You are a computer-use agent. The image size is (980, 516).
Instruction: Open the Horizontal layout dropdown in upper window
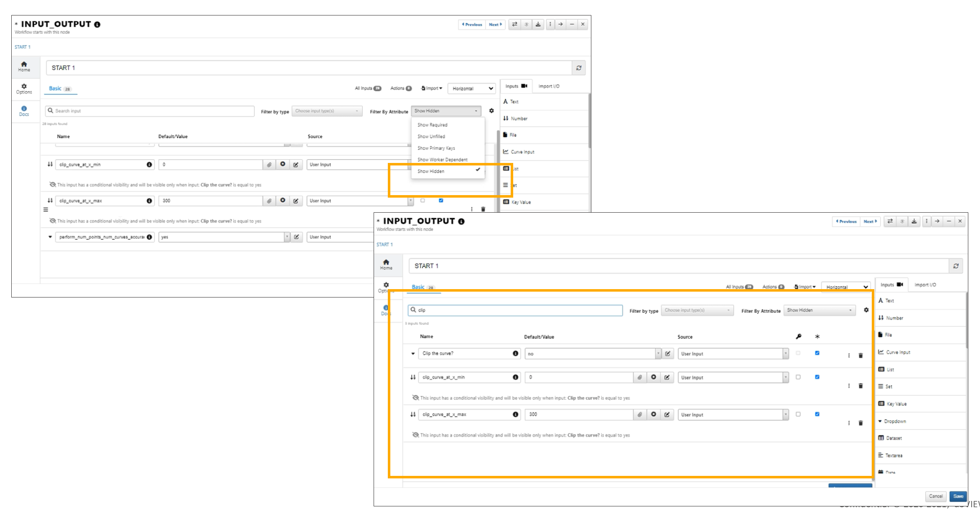[471, 89]
